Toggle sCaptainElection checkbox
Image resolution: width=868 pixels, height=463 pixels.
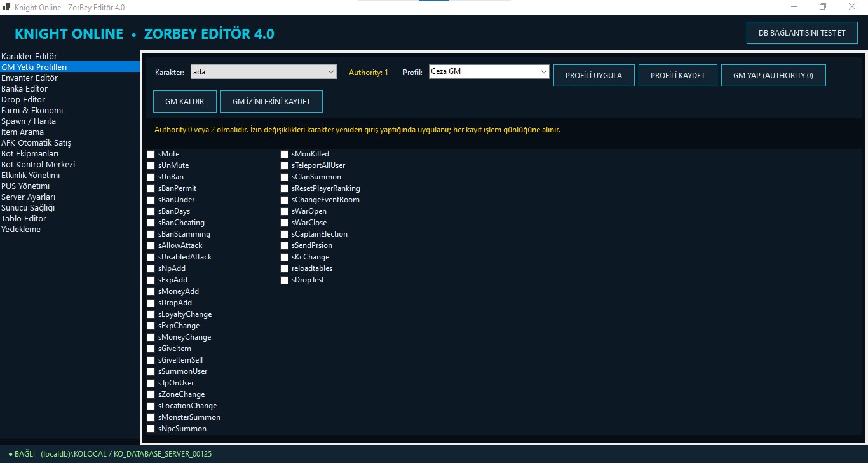(285, 234)
